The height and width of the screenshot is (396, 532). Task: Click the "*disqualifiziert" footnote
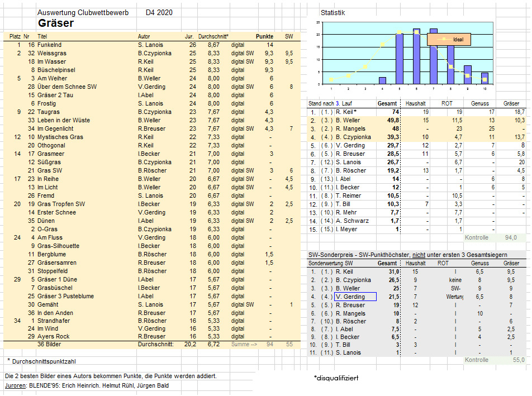(x=336, y=378)
